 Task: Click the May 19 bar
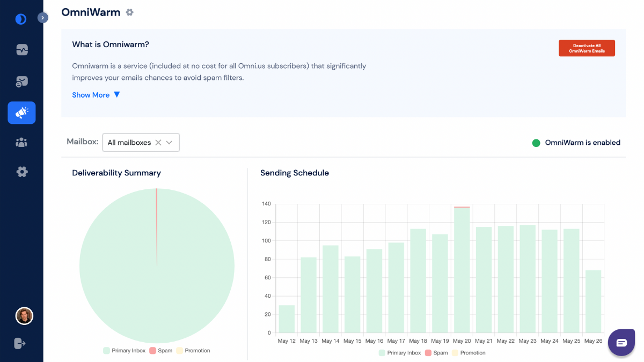[440, 284]
